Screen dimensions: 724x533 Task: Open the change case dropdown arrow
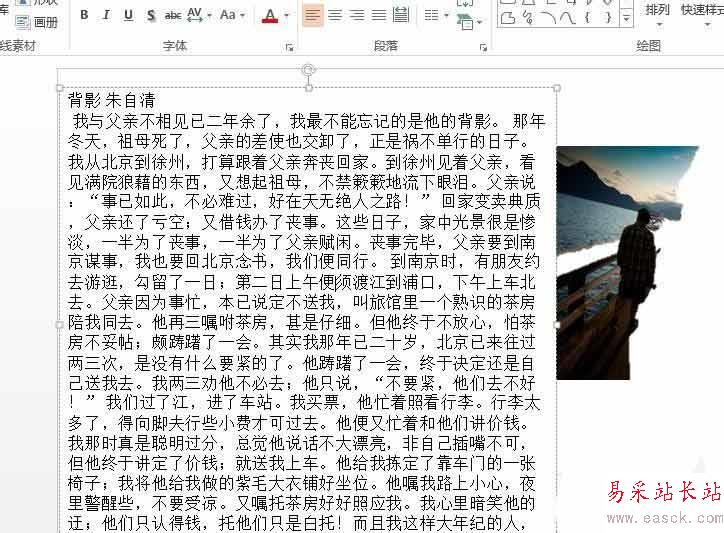click(x=243, y=16)
